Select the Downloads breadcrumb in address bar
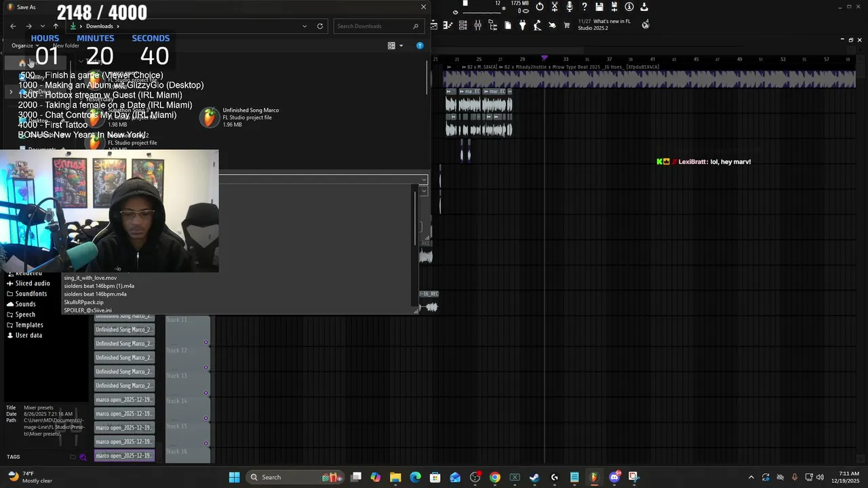This screenshot has height=488, width=868. click(99, 26)
